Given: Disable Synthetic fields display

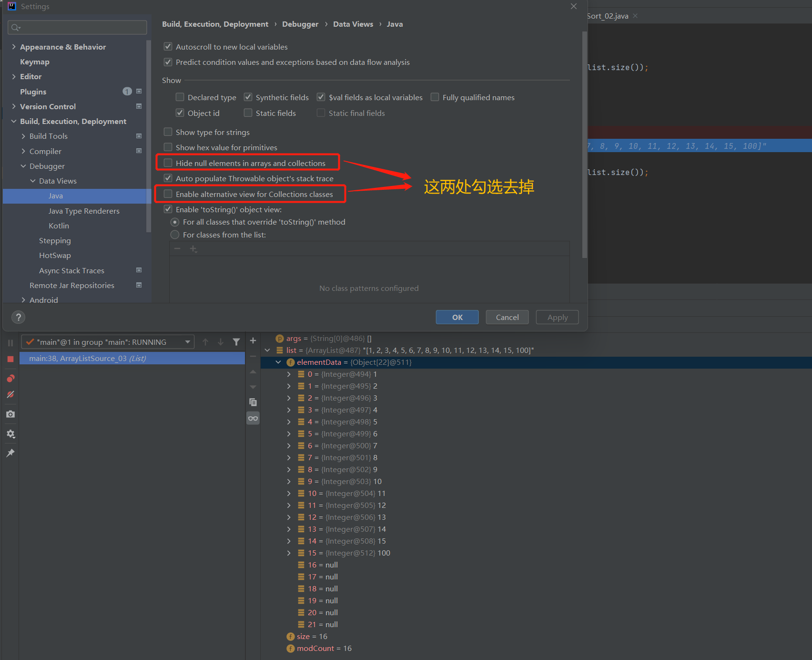Looking at the screenshot, I should [x=248, y=97].
